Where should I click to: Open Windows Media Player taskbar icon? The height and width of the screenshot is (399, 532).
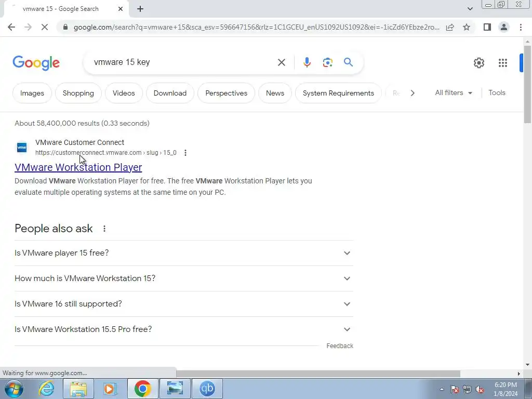tap(110, 389)
